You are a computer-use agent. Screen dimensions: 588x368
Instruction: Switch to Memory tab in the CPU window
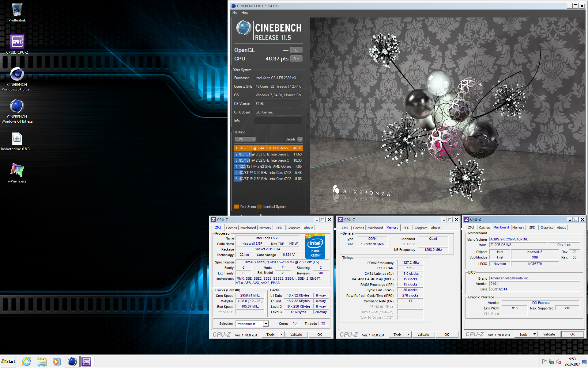click(x=265, y=228)
